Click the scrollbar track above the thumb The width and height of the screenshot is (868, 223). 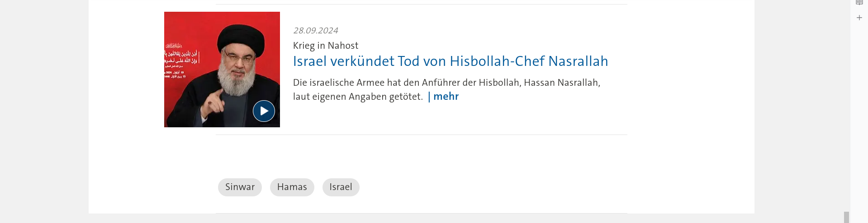click(x=846, y=106)
